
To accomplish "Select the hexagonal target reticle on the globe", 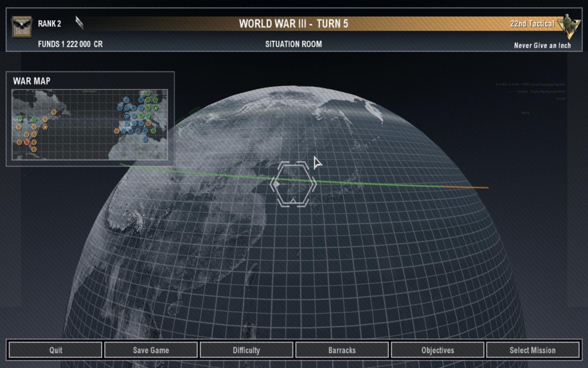I will 293,184.
